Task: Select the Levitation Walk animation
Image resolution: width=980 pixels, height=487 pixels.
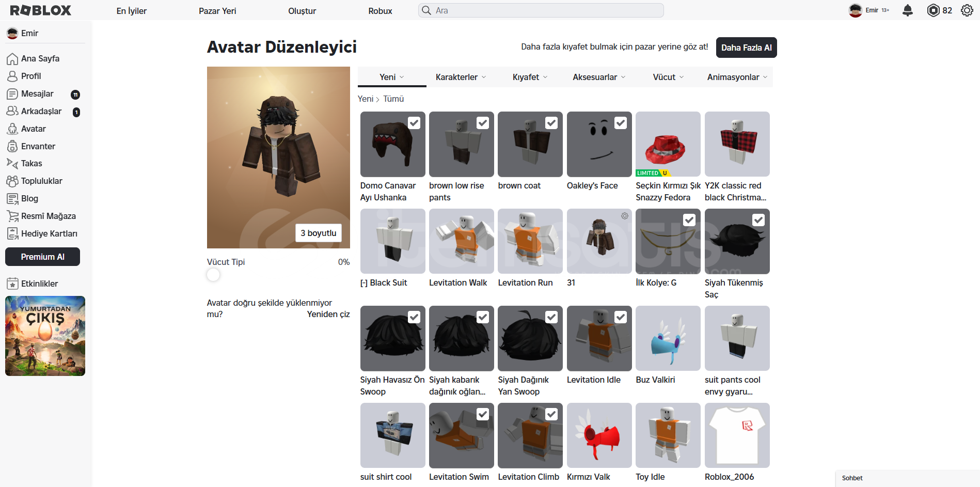Action: 462,241
